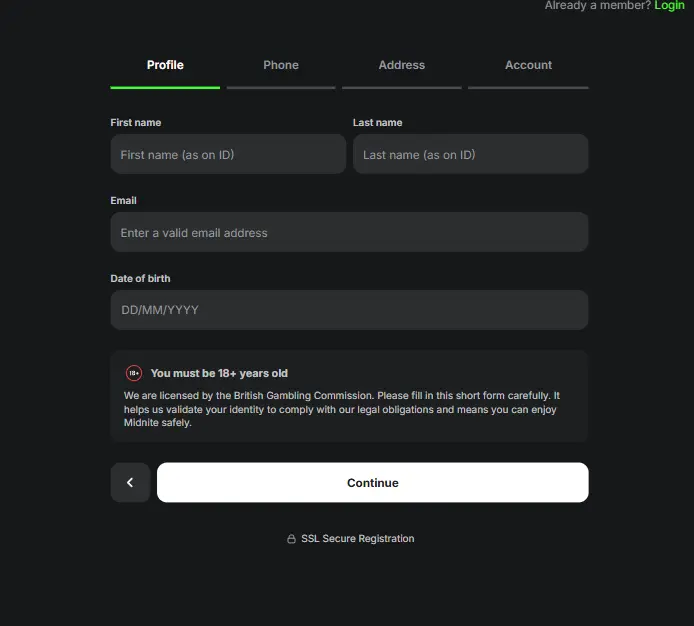Click the back arrow chevron button
Viewport: 694px width, 626px height.
tap(130, 483)
